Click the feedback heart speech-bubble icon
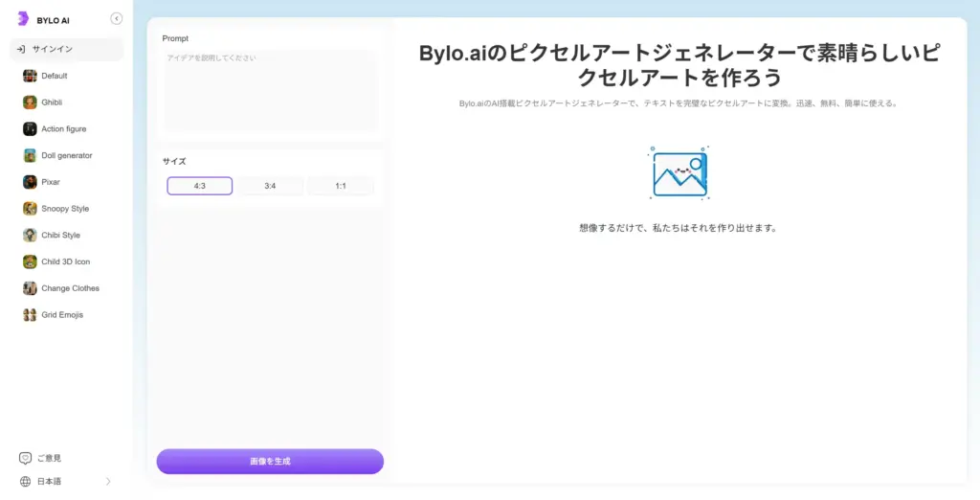This screenshot has width=980, height=500. 25,458
